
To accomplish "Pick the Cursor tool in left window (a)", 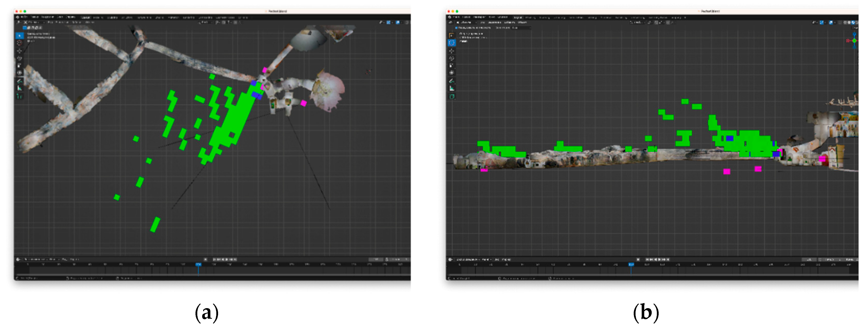I will point(20,43).
